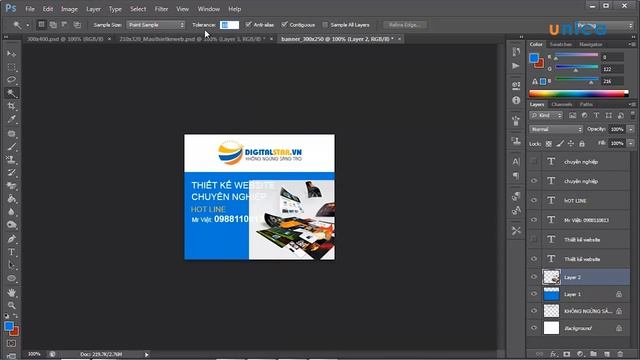Click the Subtract from selection icon
Viewport: 640px width, 360px height.
click(x=64, y=25)
